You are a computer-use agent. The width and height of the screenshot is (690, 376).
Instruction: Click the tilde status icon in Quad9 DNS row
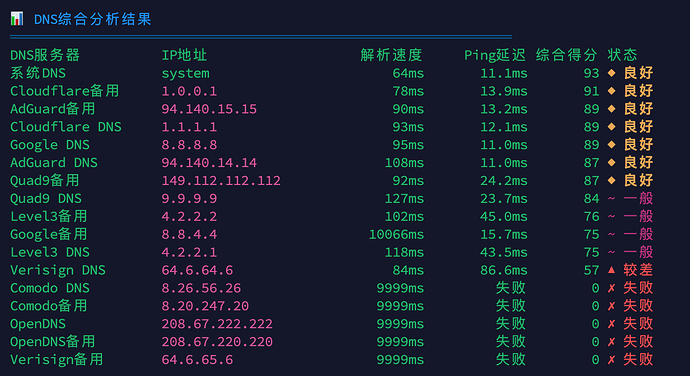(611, 199)
